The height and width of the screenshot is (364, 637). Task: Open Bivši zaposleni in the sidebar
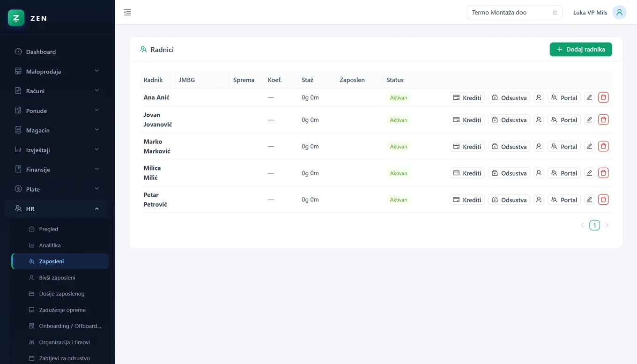click(x=60, y=278)
